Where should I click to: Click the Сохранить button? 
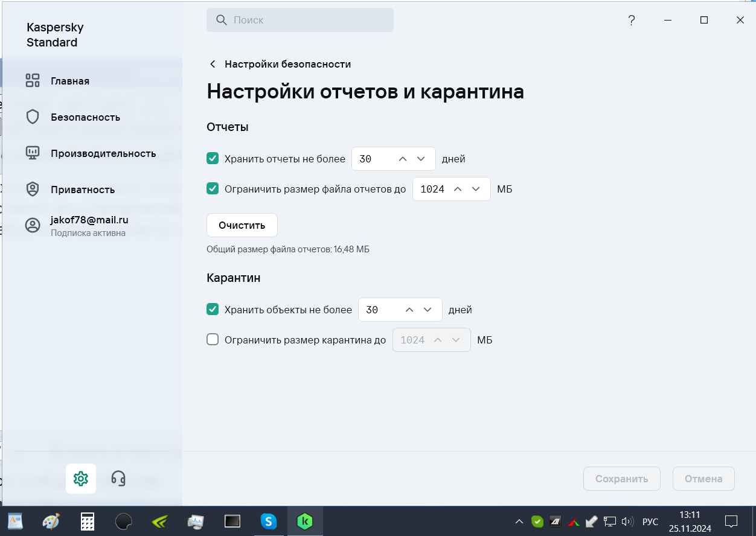click(x=622, y=479)
